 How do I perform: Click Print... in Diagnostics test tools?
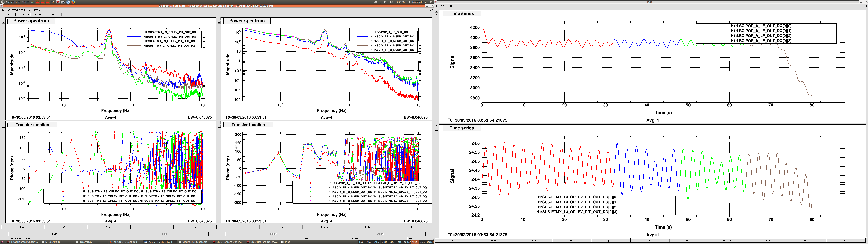(410, 227)
